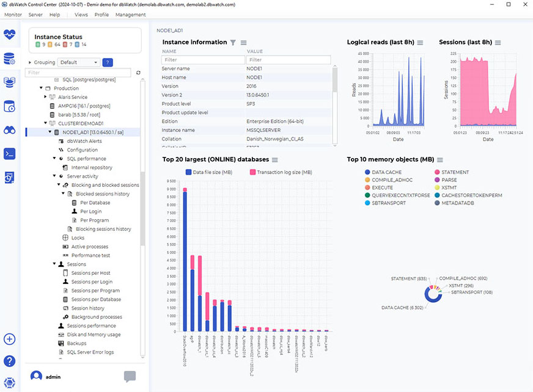Image resolution: width=533 pixels, height=392 pixels.
Task: Collapse the NODE1_AD1 instance node
Action: (x=50, y=132)
